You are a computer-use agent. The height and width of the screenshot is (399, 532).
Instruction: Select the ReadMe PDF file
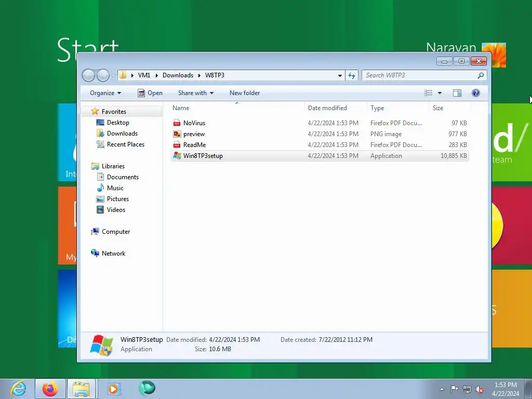pyautogui.click(x=320, y=145)
